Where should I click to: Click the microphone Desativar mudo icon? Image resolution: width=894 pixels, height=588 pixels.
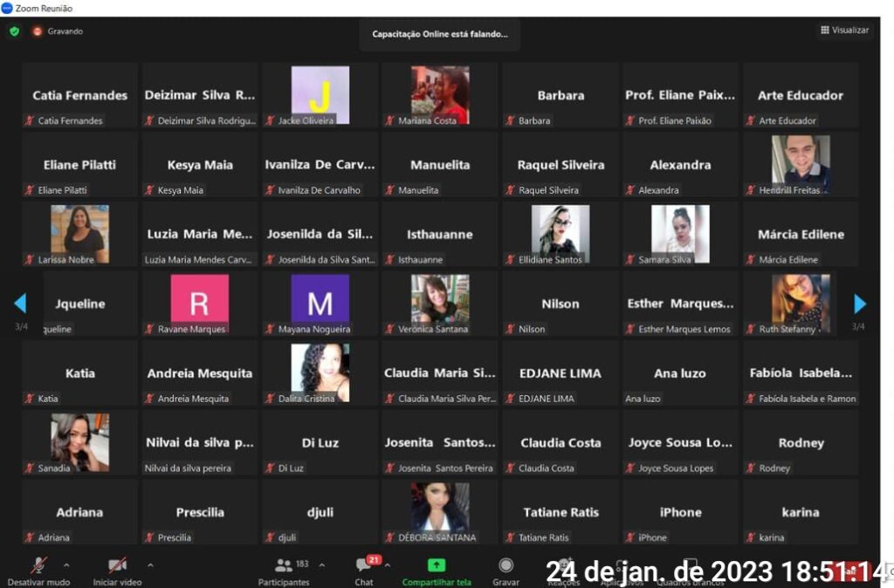point(38,565)
